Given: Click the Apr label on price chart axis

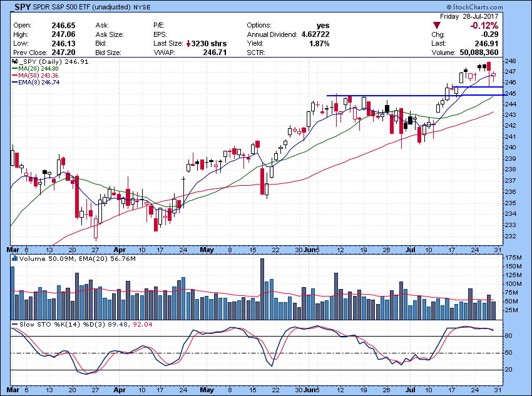Looking at the screenshot, I should point(120,250).
